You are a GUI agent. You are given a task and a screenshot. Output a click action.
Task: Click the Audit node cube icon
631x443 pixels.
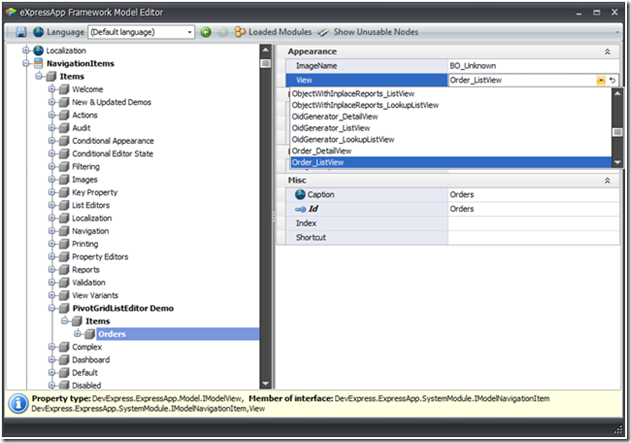point(64,128)
